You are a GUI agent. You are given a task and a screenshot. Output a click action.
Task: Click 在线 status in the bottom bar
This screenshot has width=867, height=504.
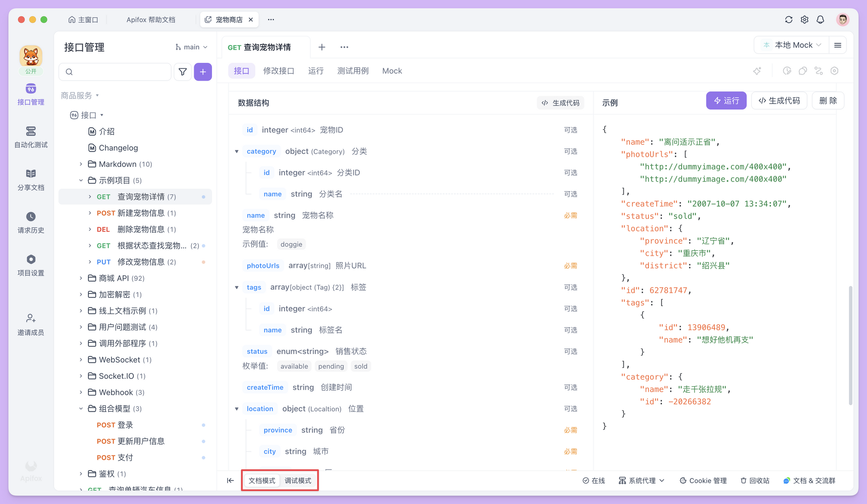[x=594, y=481]
